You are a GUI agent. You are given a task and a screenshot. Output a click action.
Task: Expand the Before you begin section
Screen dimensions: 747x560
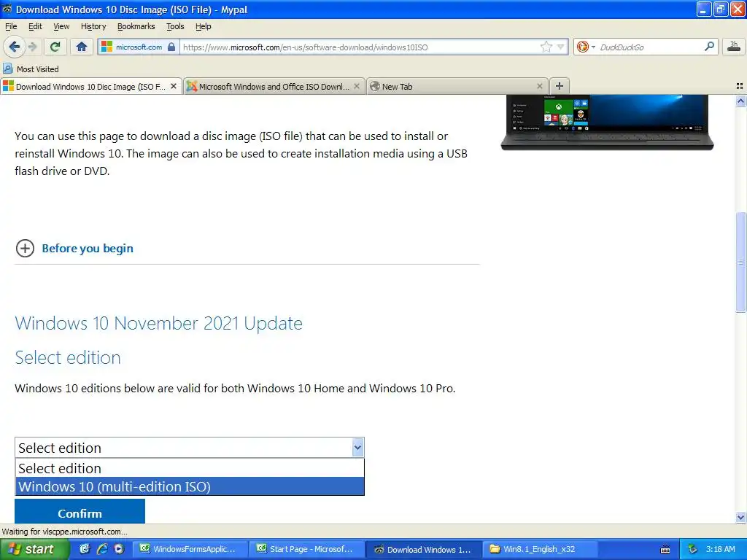(25, 248)
